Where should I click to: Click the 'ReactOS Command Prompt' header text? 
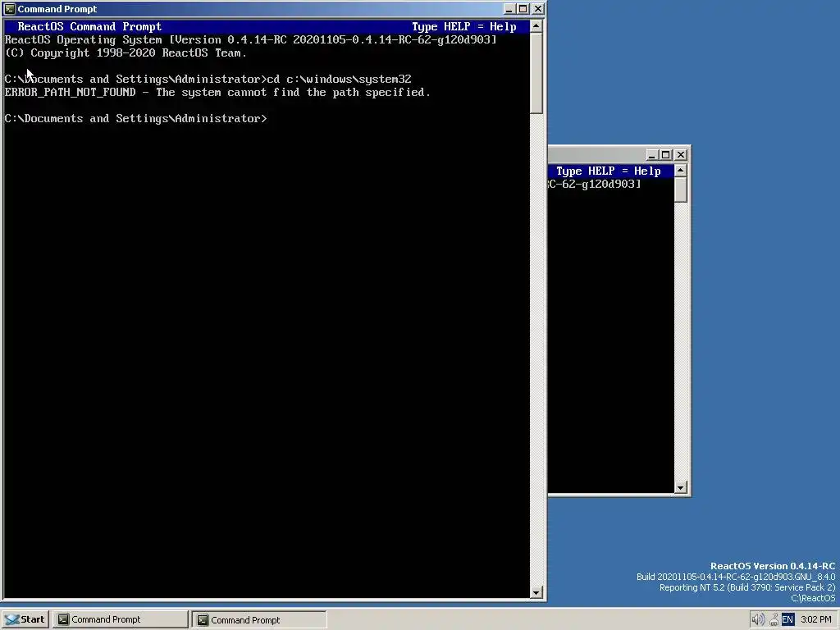point(89,27)
